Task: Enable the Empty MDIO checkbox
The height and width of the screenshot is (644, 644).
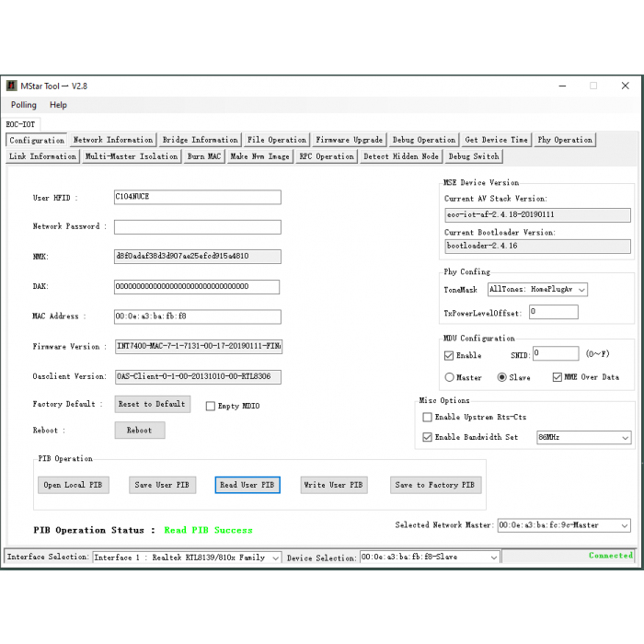Action: (211, 406)
